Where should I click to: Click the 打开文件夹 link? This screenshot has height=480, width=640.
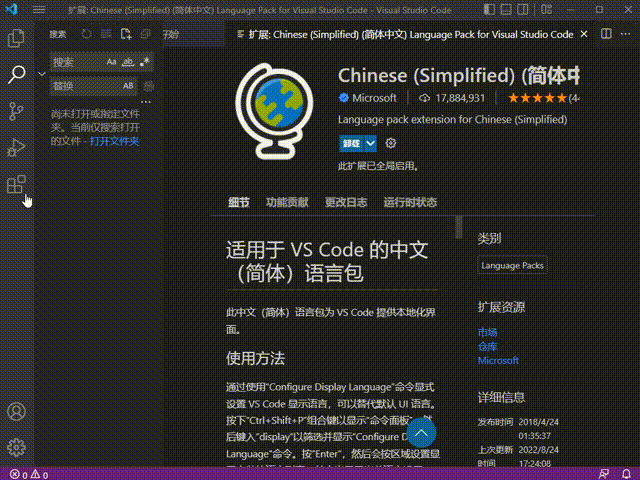[x=115, y=141]
